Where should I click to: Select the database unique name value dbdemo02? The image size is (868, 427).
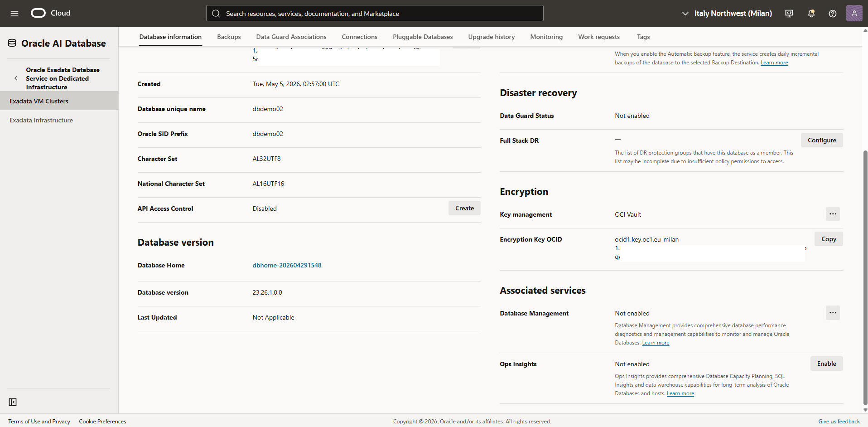click(268, 109)
